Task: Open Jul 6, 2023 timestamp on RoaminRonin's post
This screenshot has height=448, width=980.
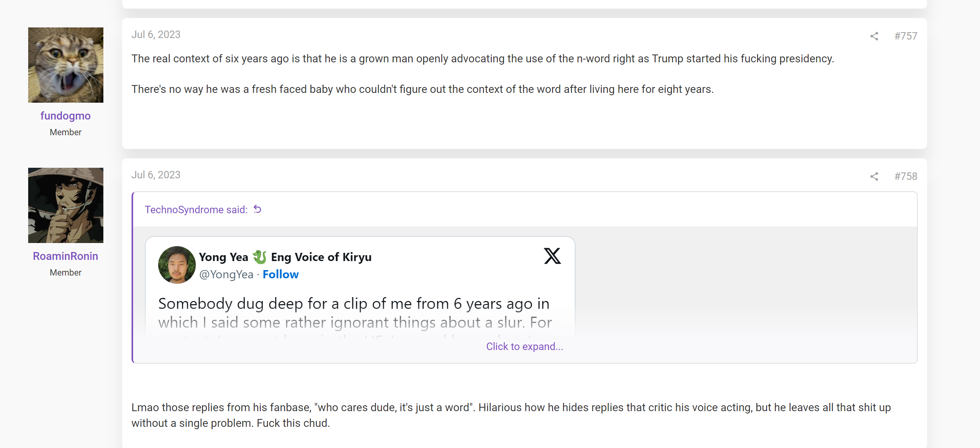Action: click(156, 175)
